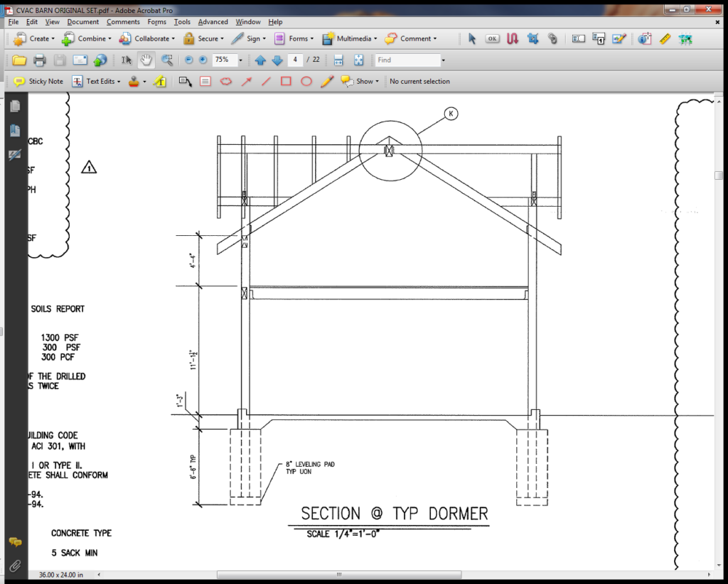Zoom out with the minus button

(188, 60)
